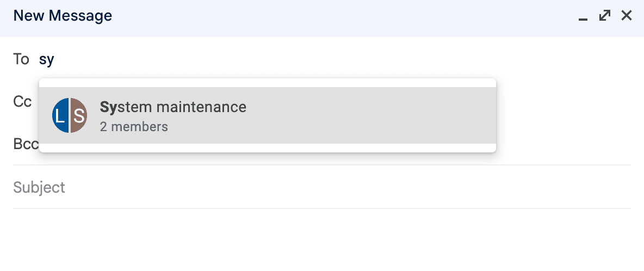Click the "System maintenance" name text

point(173,107)
